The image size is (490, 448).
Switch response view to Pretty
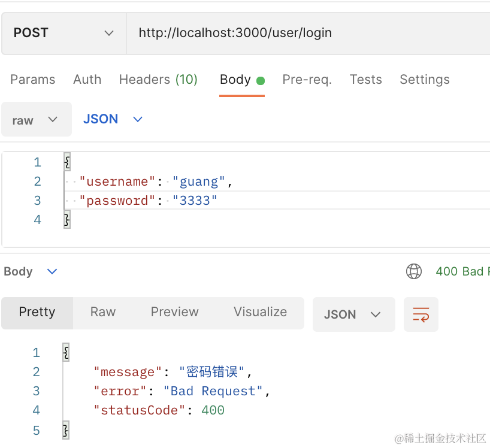click(37, 312)
